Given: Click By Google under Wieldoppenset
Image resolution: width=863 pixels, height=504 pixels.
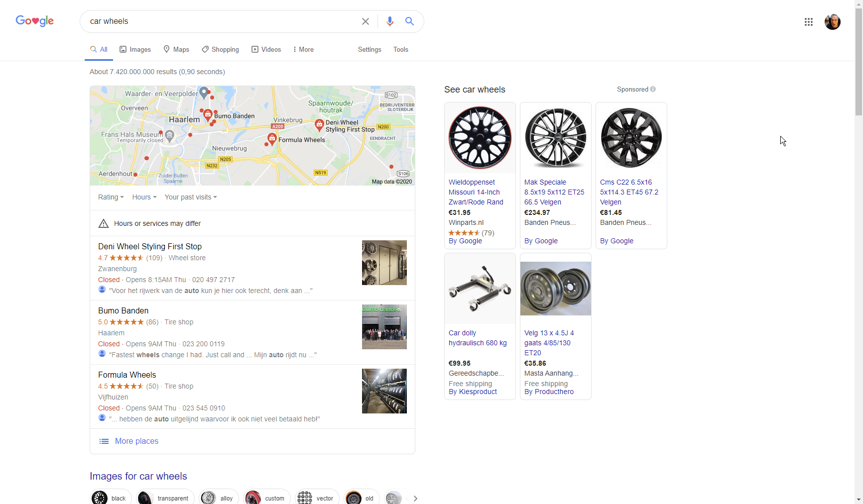Looking at the screenshot, I should [x=465, y=241].
